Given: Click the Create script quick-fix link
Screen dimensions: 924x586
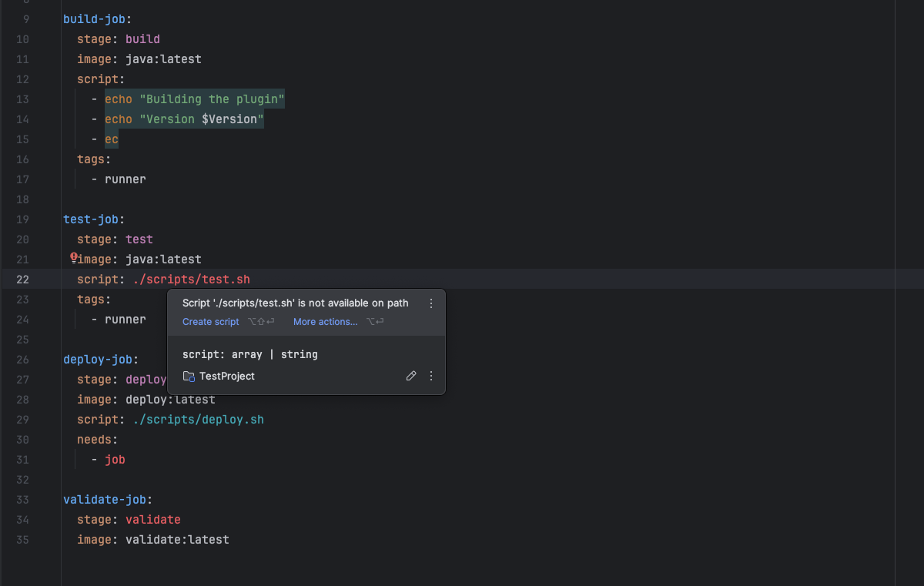Looking at the screenshot, I should pos(210,322).
